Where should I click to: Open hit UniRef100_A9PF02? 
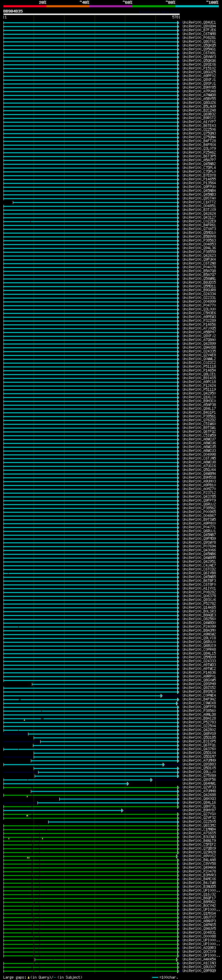[x=199, y=76]
